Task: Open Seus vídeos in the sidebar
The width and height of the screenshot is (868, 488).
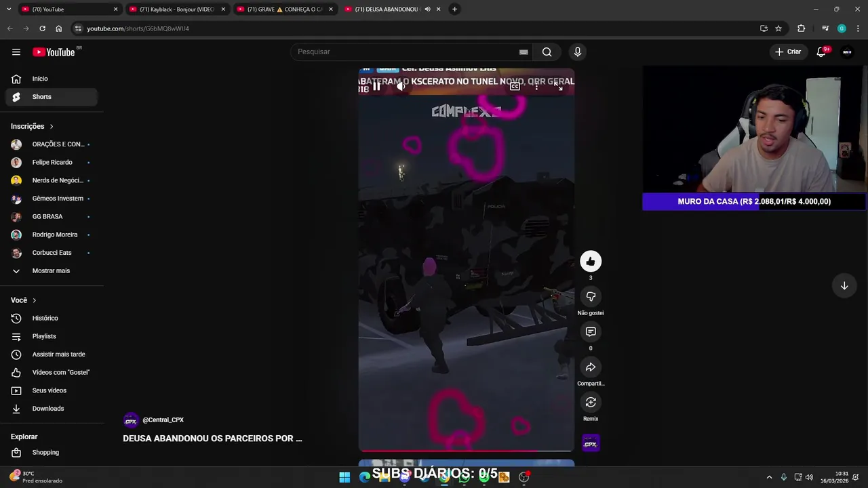Action: pos(52,390)
